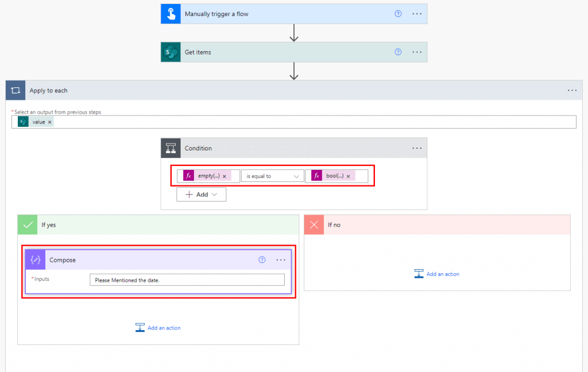Open the Get items ellipsis menu
The height and width of the screenshot is (372, 588).
pos(417,52)
